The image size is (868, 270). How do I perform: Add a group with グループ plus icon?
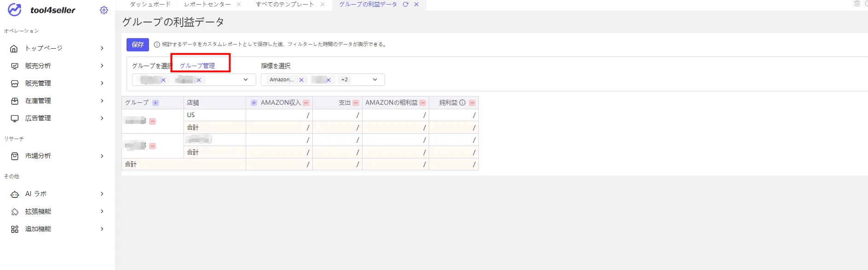coord(155,103)
